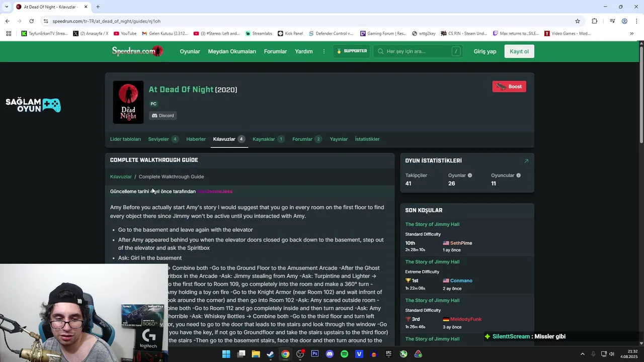This screenshot has height=362, width=644.
Task: Click the Speedrun.com logo
Action: [x=137, y=51]
